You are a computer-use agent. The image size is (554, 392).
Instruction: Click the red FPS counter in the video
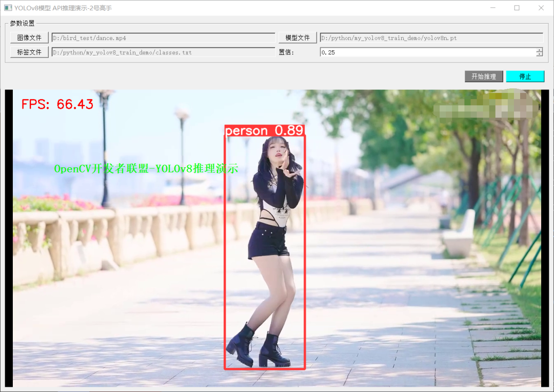tap(57, 105)
